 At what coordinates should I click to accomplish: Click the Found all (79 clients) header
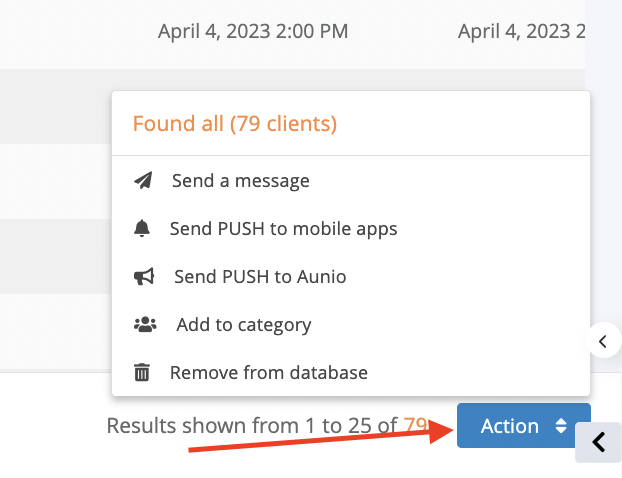[235, 123]
